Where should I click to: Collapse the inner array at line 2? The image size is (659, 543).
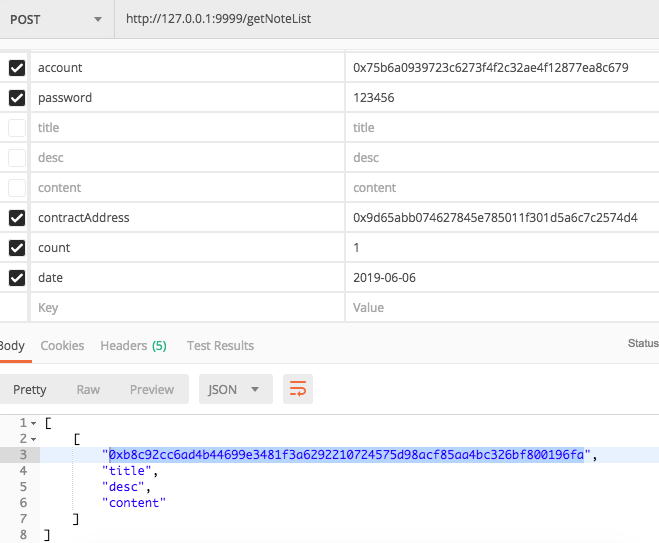coord(35,439)
